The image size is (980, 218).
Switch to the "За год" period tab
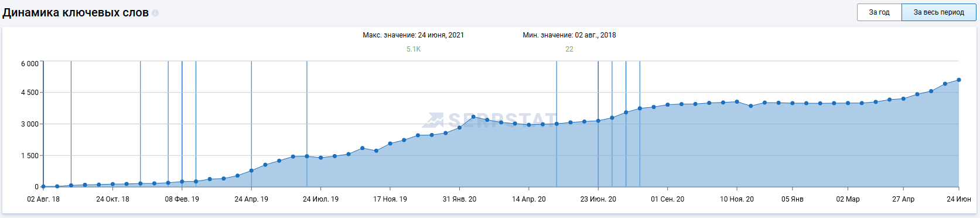click(x=879, y=12)
